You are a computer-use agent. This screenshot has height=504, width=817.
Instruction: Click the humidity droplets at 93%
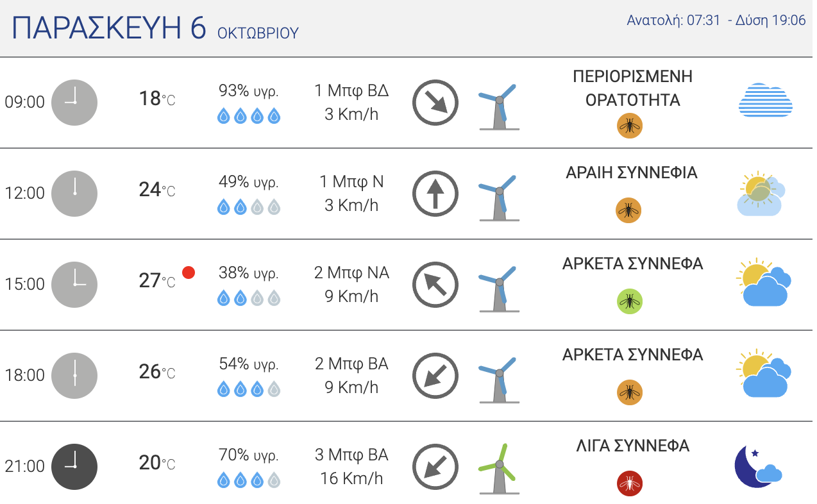[x=249, y=116]
